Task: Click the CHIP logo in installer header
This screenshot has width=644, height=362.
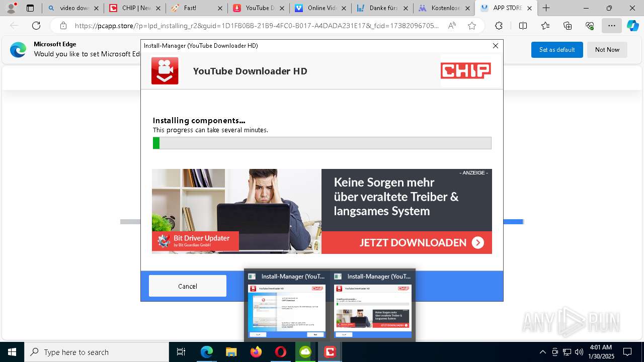Action: click(x=466, y=71)
